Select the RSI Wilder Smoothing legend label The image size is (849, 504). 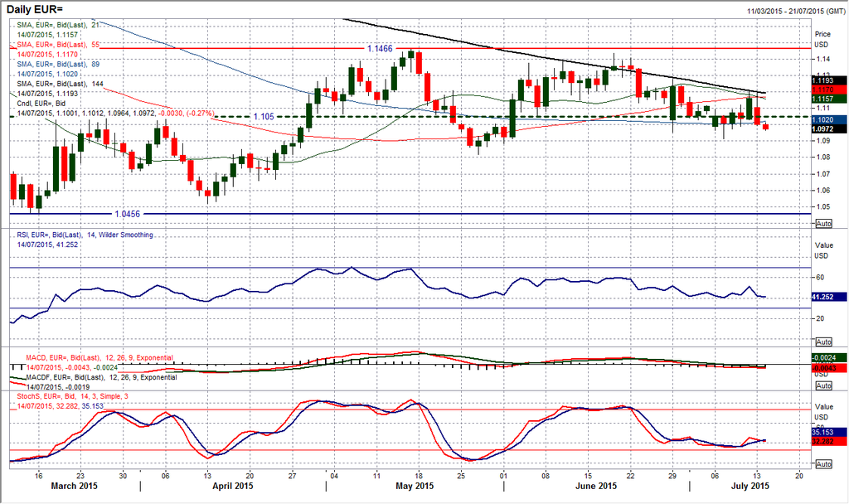(x=85, y=235)
